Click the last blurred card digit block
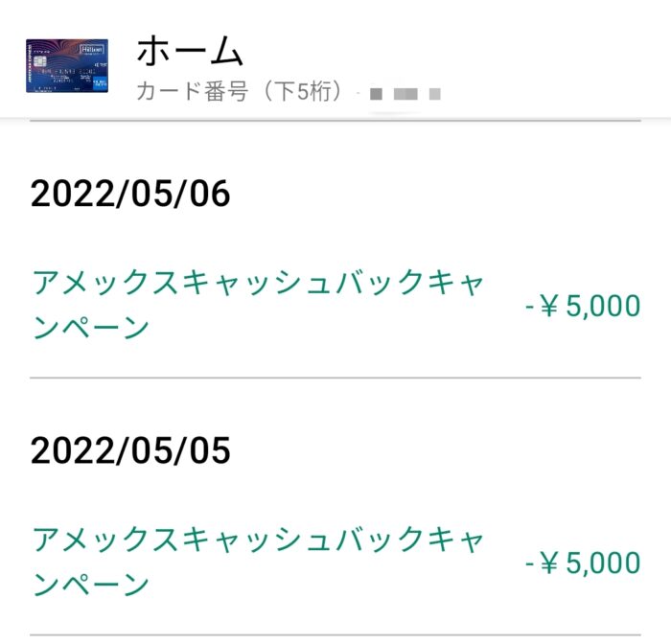Viewport: 671px width, 644px height. click(435, 94)
